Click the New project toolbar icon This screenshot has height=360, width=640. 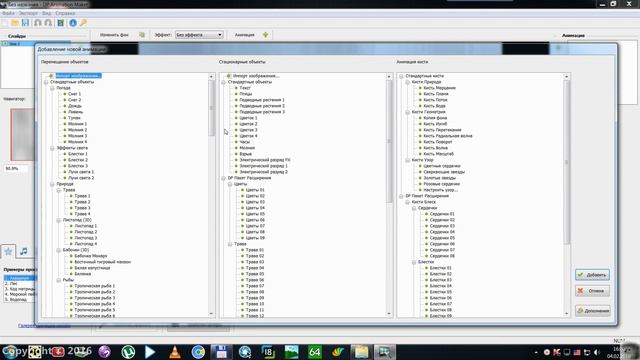[5, 23]
